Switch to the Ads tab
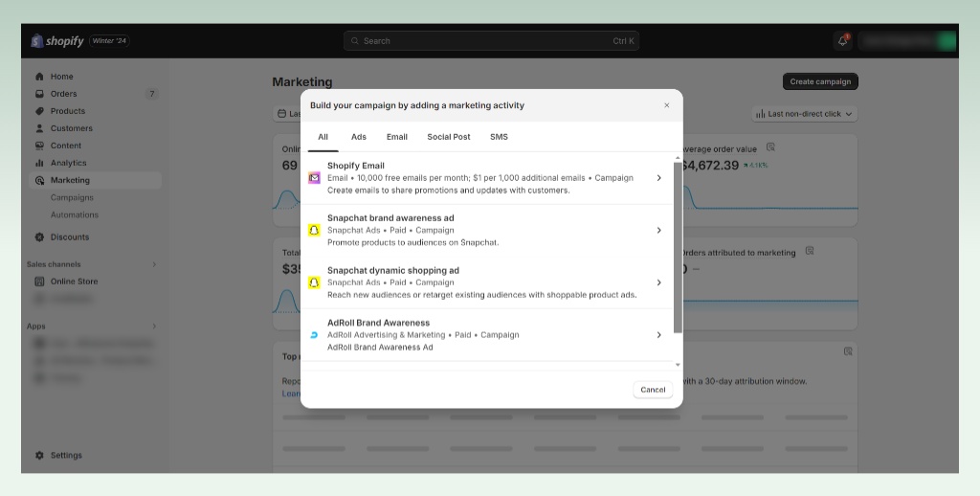This screenshot has width=980, height=496. [359, 137]
